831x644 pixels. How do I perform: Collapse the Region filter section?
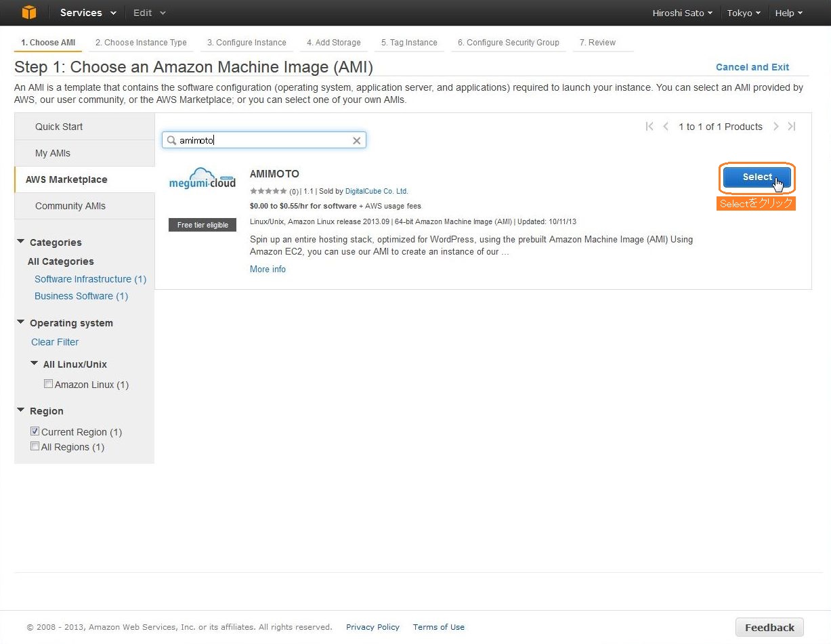click(21, 410)
